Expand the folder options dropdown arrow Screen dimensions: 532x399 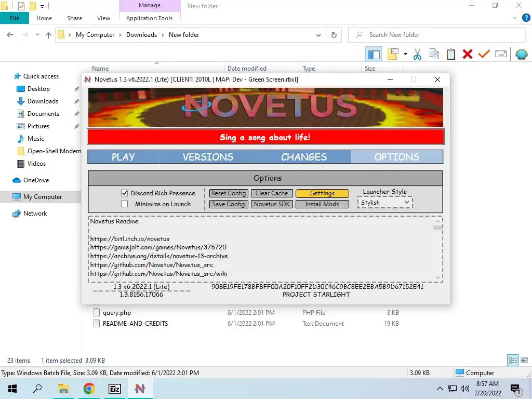click(x=405, y=54)
